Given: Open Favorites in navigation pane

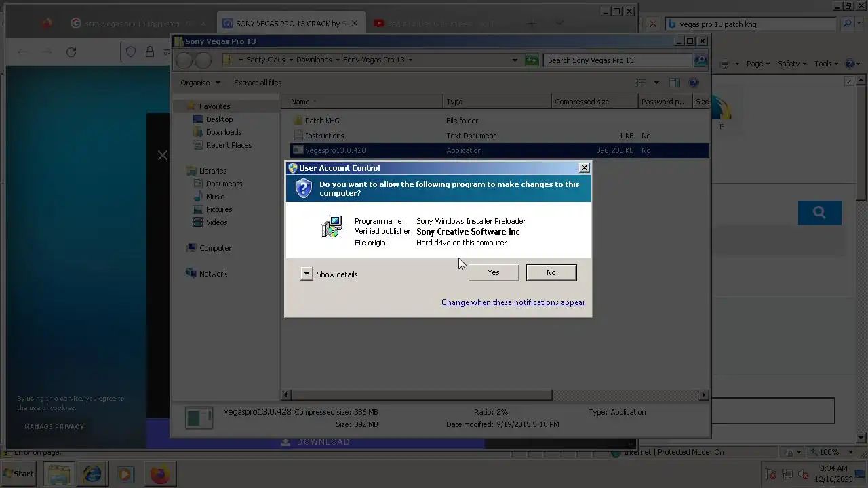Looking at the screenshot, I should [x=214, y=106].
